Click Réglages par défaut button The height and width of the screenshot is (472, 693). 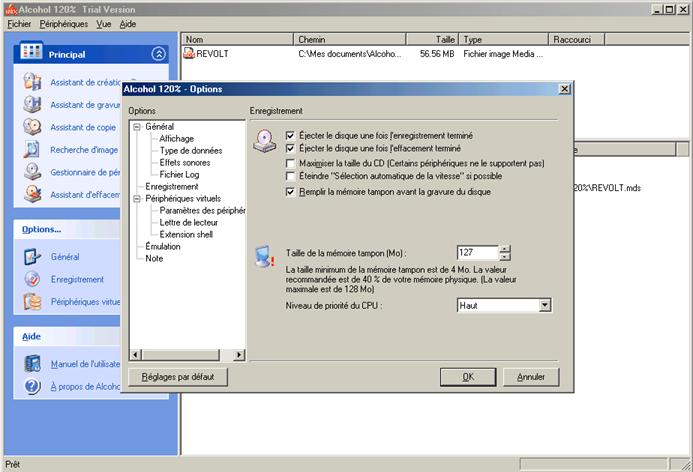[x=178, y=377]
